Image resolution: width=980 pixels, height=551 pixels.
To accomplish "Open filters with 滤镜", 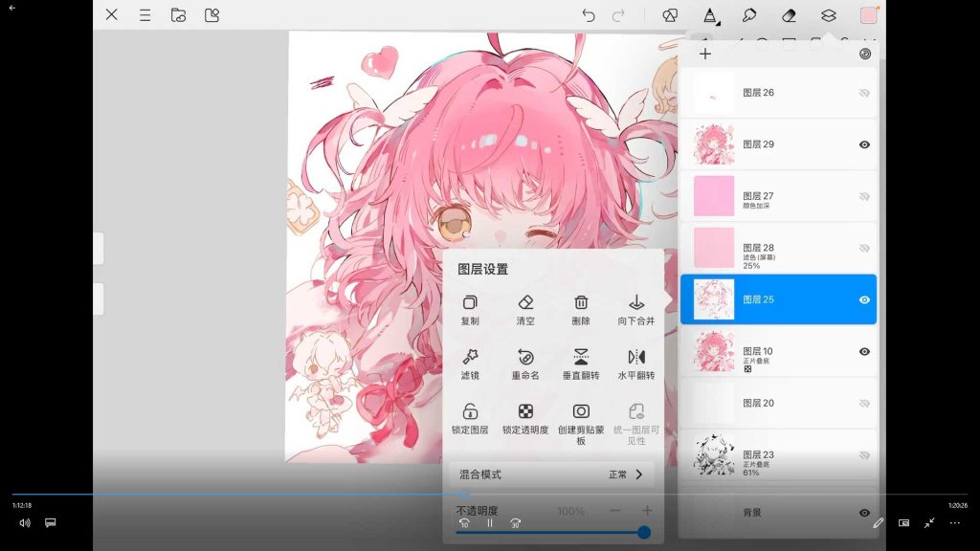I will point(470,364).
